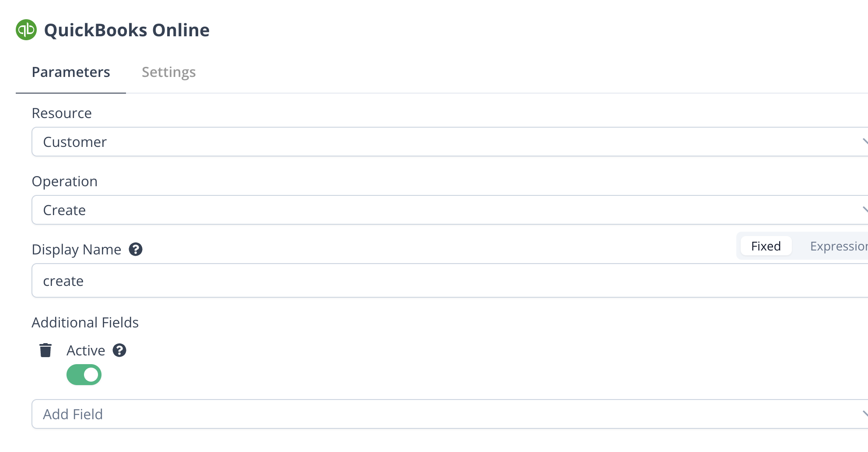Switch to the Parameters tab
Screen dimensions: 868x452
(71, 72)
